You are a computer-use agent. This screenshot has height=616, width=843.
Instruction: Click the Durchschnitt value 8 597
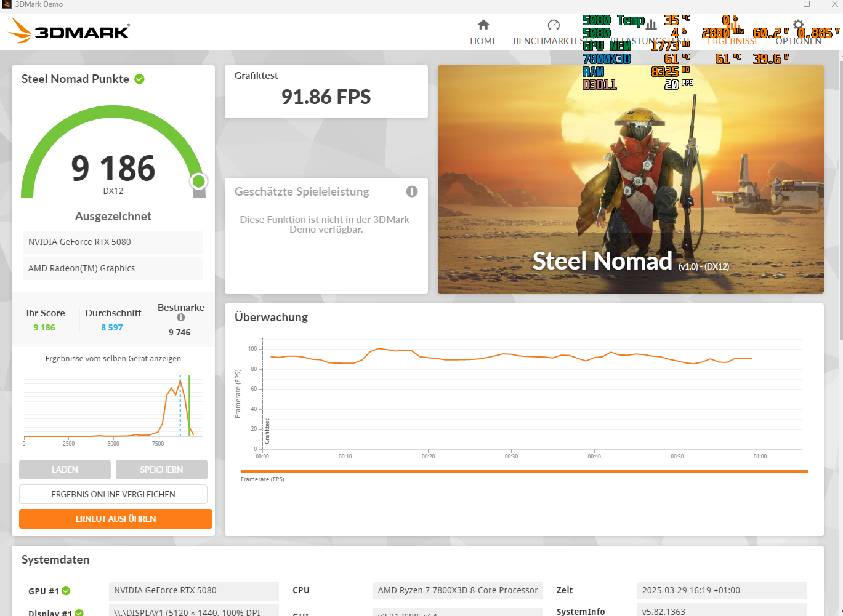click(112, 327)
